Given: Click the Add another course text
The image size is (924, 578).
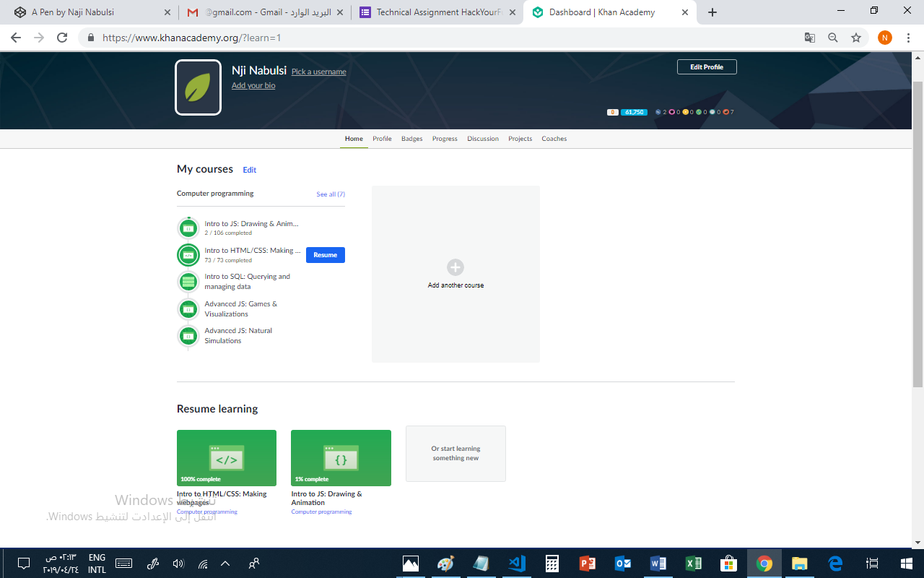Looking at the screenshot, I should (456, 285).
